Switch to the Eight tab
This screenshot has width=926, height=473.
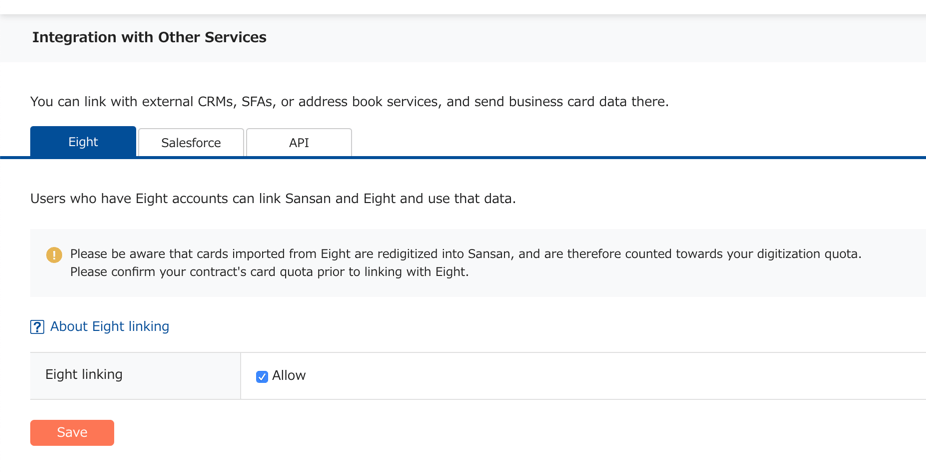[83, 142]
